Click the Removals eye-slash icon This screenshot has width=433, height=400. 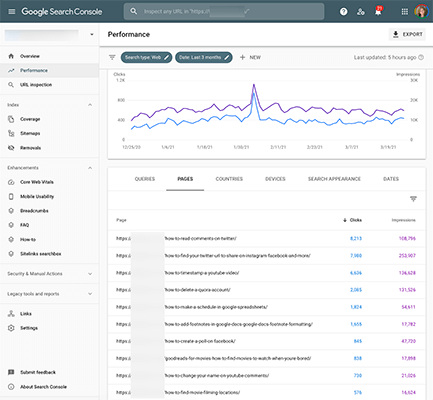tap(11, 148)
